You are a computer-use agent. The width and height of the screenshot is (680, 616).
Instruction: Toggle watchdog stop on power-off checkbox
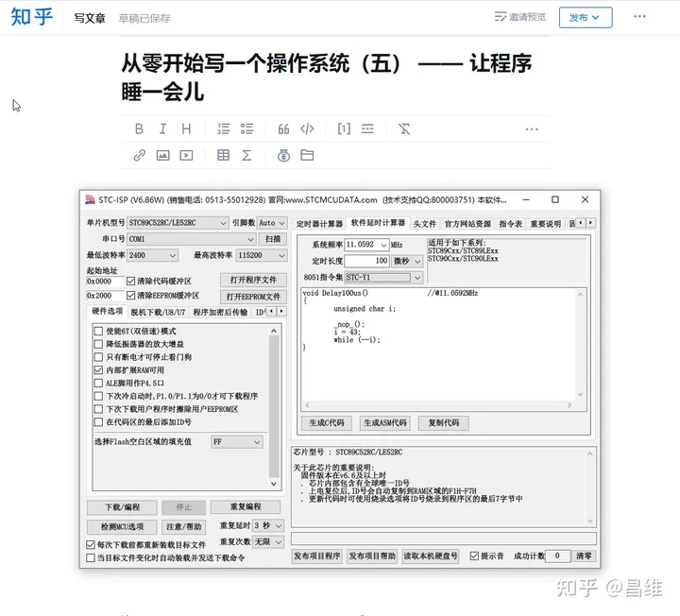click(x=99, y=357)
